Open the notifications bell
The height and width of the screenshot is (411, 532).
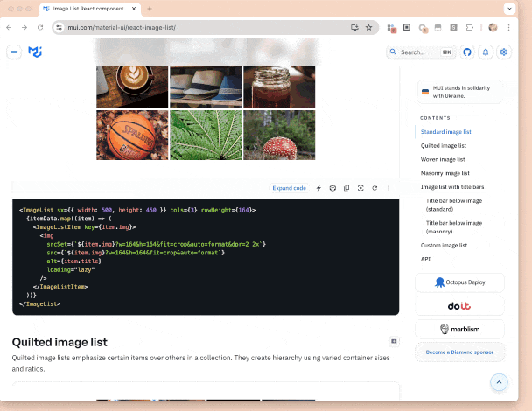tap(486, 52)
